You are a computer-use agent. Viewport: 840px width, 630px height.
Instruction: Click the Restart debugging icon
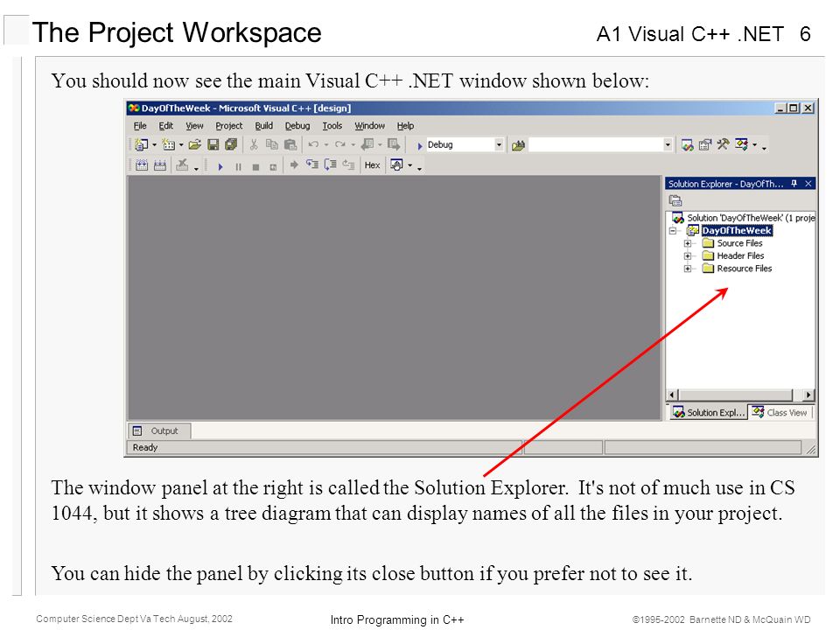point(273,167)
